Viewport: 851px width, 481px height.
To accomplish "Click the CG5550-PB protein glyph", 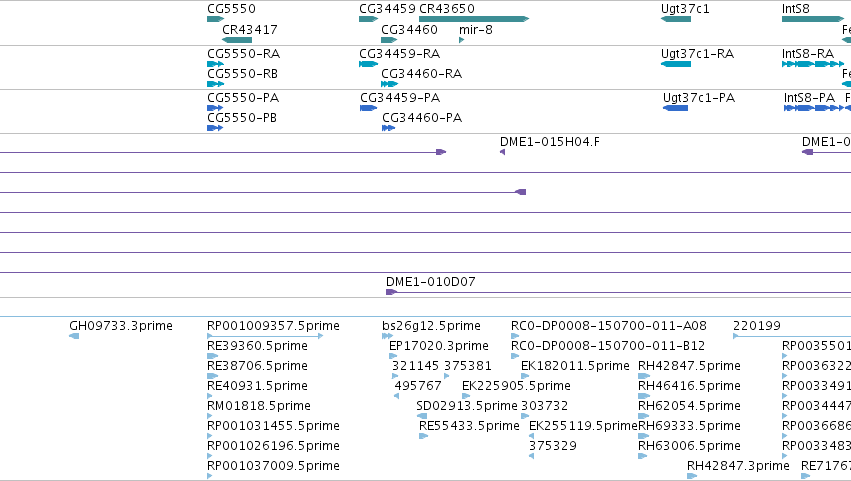I will (x=215, y=129).
